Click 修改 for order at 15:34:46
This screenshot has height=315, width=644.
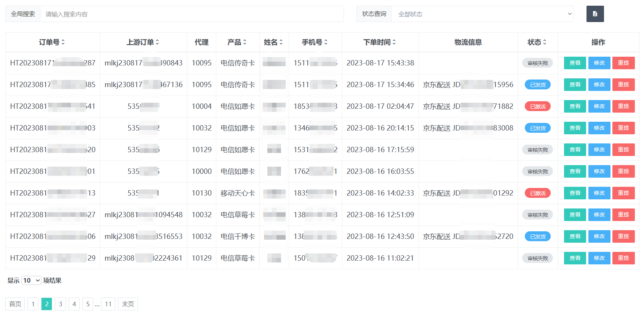pos(599,84)
